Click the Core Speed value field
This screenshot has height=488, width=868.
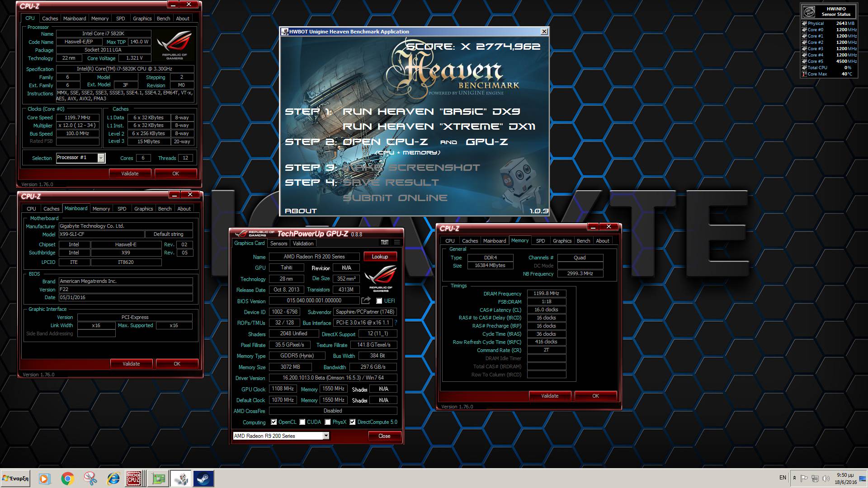click(x=78, y=117)
